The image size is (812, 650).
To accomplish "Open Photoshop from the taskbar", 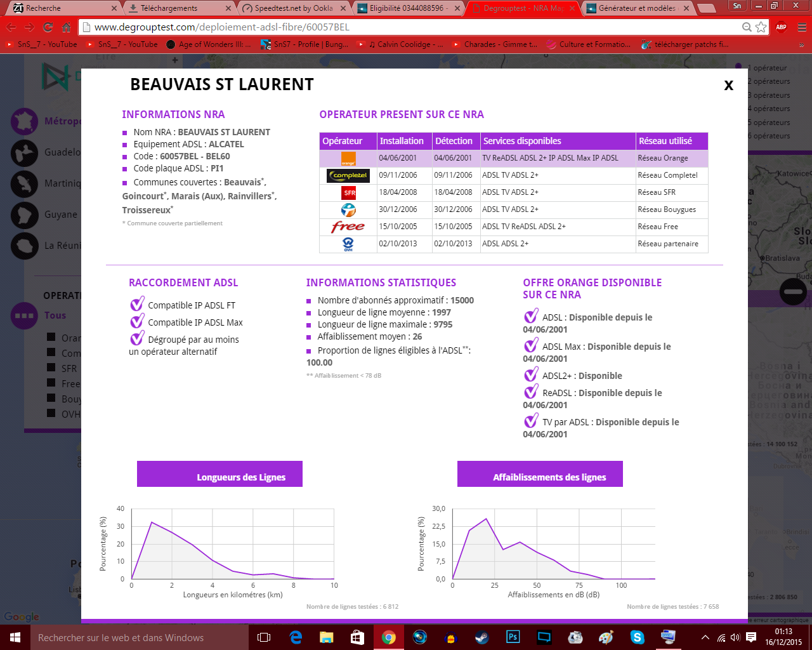I will (x=513, y=637).
